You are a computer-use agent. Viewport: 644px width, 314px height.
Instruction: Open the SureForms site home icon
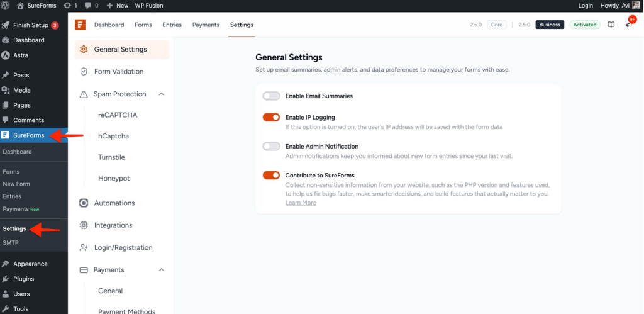pyautogui.click(x=20, y=6)
